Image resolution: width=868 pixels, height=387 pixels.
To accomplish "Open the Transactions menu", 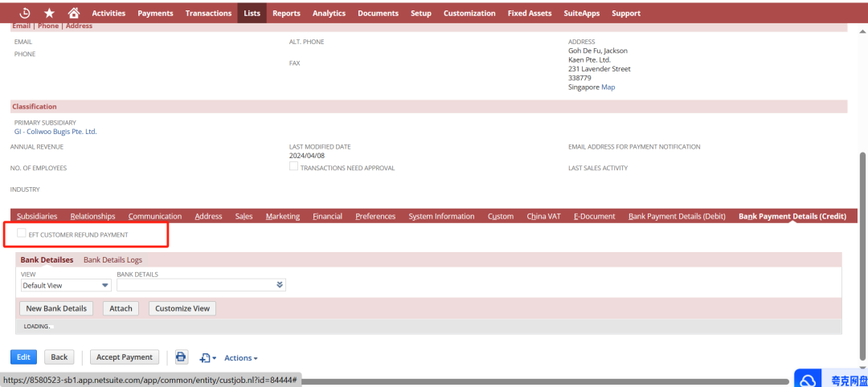I will click(x=208, y=13).
